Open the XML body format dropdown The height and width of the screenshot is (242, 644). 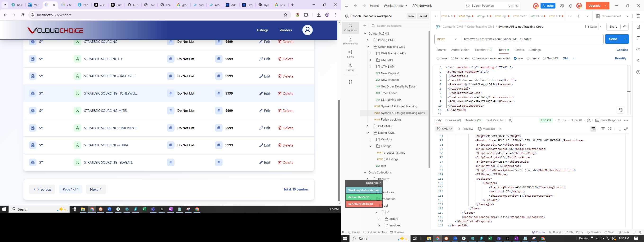click(x=569, y=58)
